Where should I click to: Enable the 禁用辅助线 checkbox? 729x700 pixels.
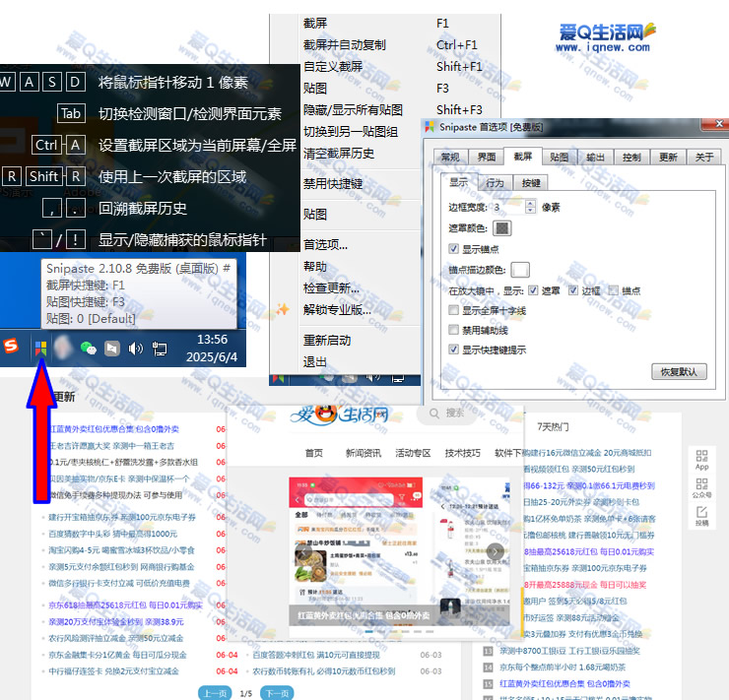(454, 330)
